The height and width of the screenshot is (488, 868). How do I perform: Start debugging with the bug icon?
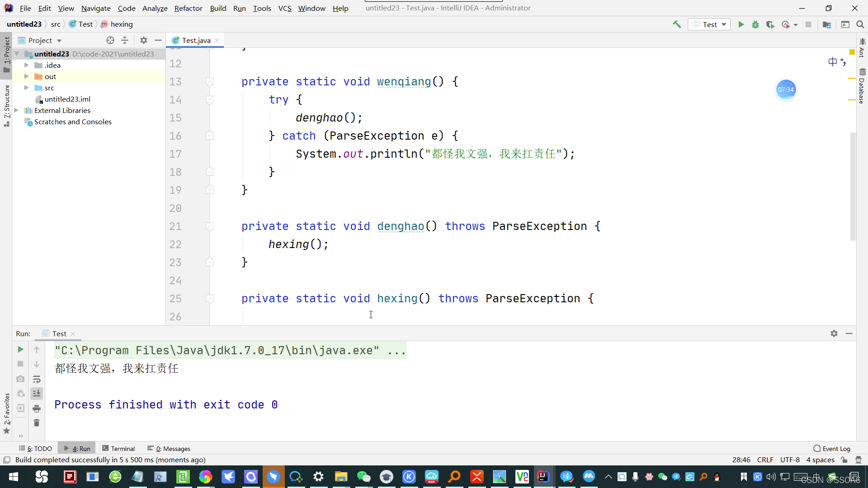[x=755, y=24]
